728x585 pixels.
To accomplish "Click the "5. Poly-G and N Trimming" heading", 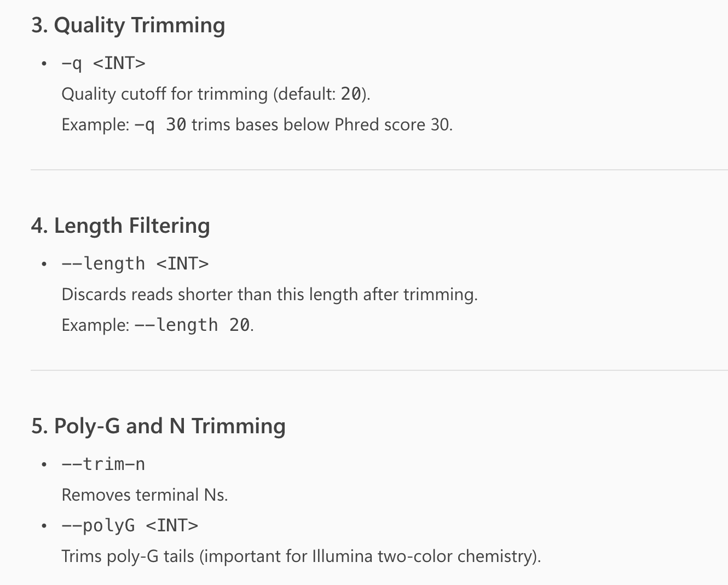I will tap(158, 427).
